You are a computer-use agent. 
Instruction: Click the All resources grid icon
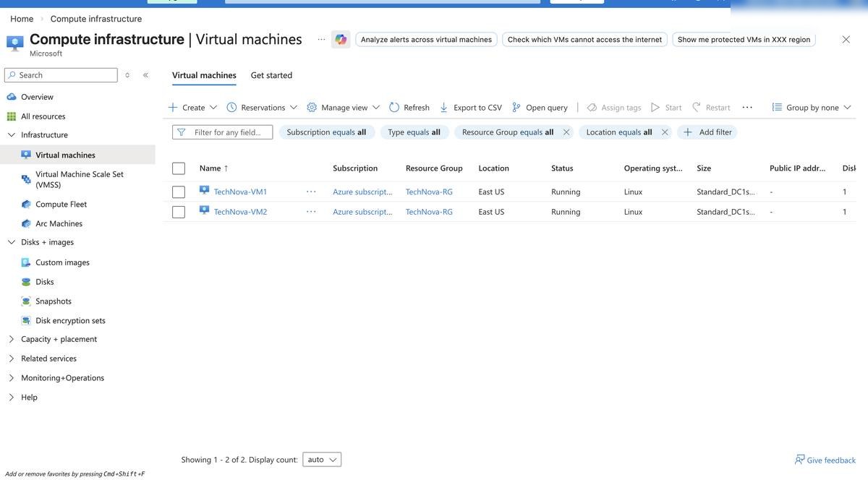click(11, 116)
